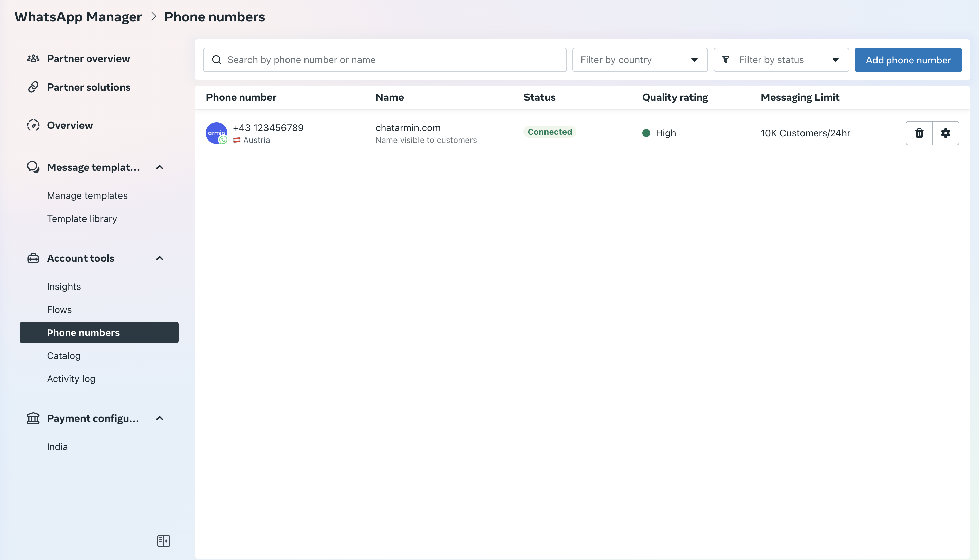Click the armin profile avatar
This screenshot has width=979, height=560.
(216, 133)
